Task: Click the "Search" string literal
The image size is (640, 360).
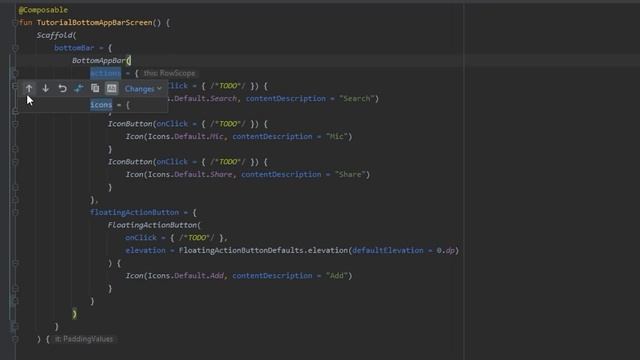Action: point(357,98)
